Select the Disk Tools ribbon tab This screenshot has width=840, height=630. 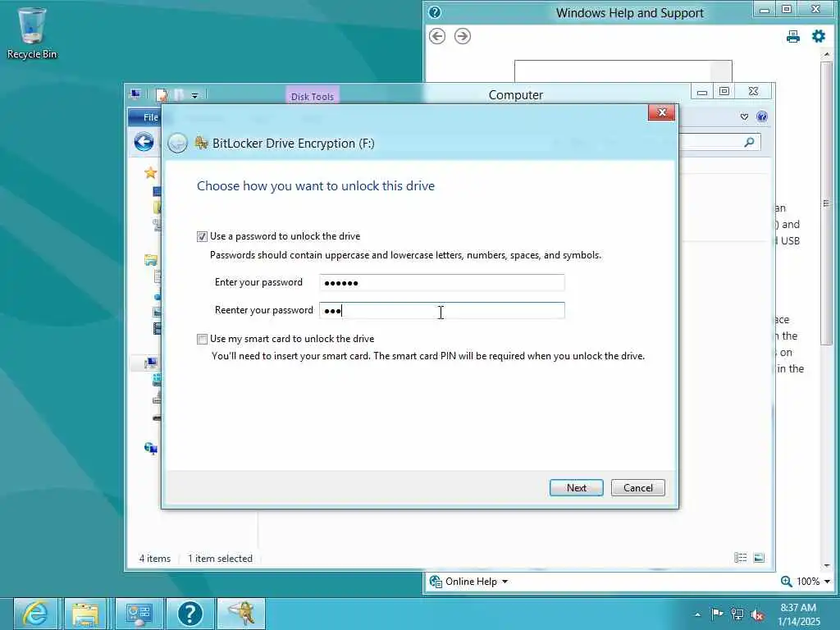click(313, 97)
